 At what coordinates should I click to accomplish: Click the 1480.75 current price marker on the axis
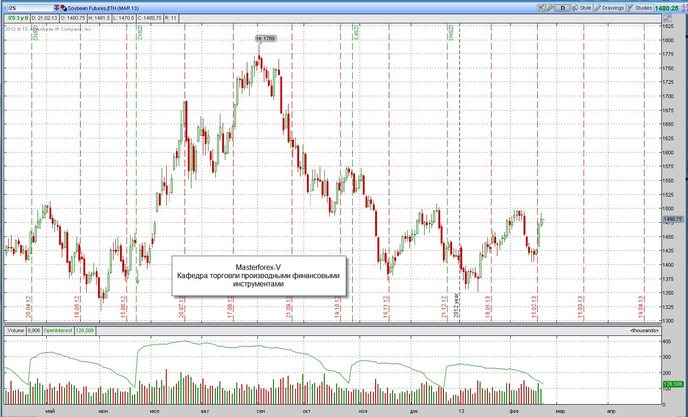coord(673,219)
